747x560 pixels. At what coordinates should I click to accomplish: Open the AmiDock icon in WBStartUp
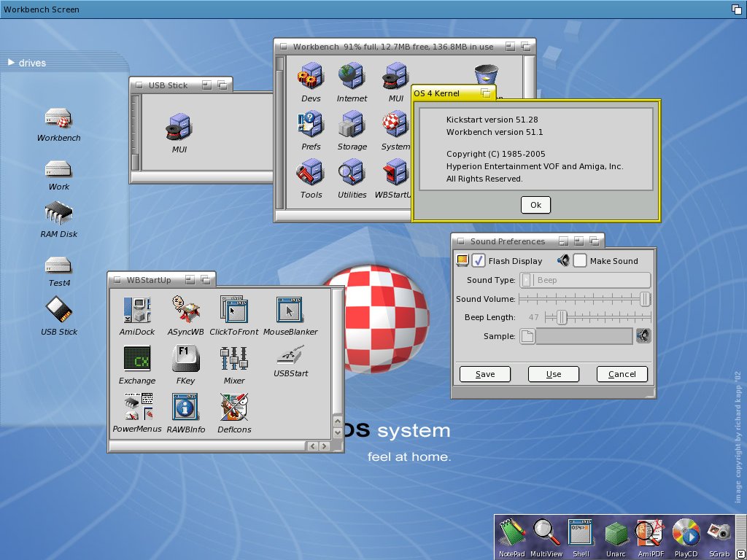click(x=137, y=311)
